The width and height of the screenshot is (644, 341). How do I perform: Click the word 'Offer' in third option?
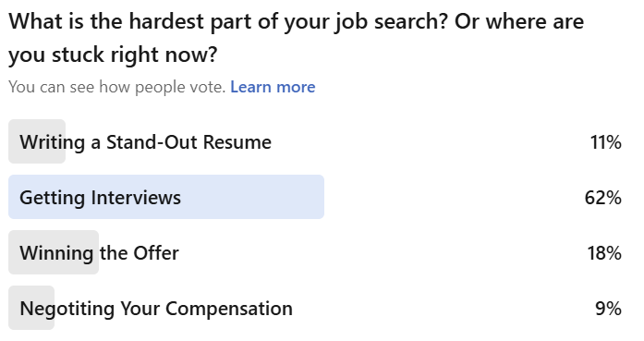coord(156,253)
